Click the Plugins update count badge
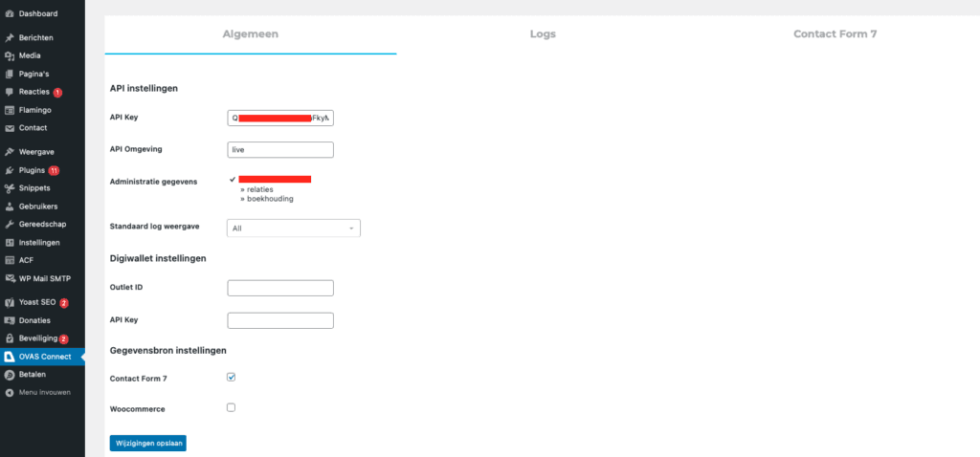Image resolution: width=980 pixels, height=457 pixels. (54, 170)
